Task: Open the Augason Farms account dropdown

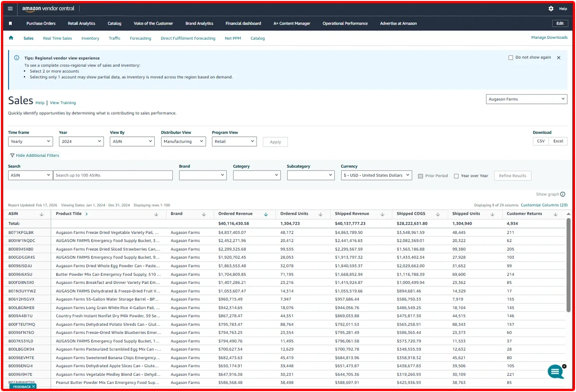Action: 526,99
